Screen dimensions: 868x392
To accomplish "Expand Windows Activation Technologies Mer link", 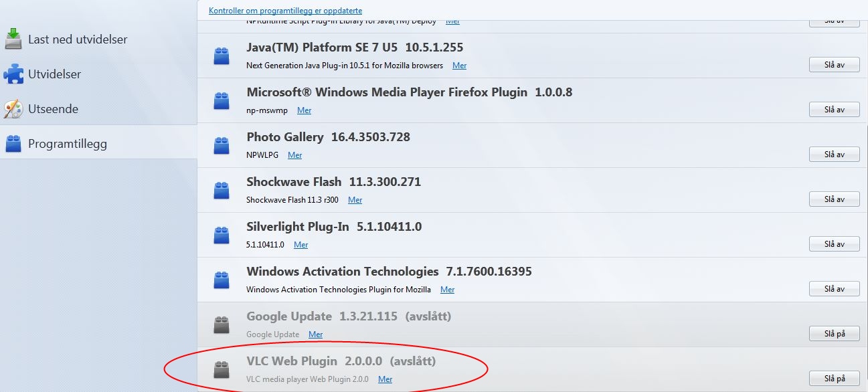I will [448, 290].
